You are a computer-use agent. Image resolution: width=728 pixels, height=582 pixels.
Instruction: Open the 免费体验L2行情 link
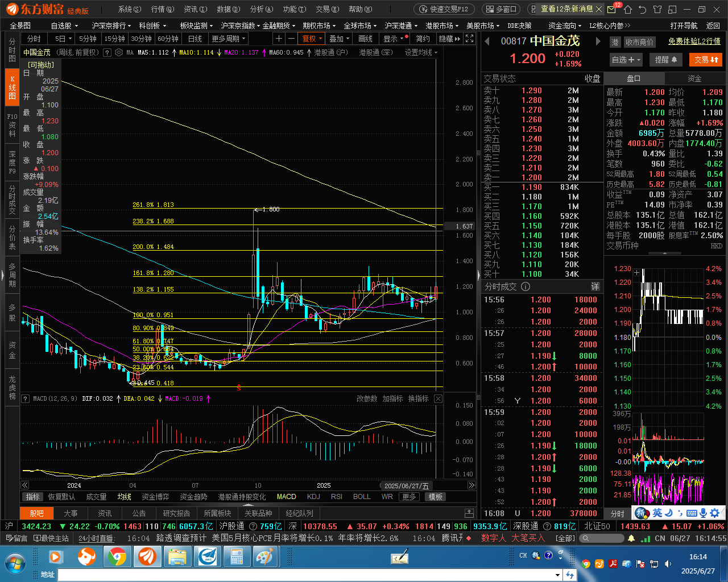click(x=694, y=41)
